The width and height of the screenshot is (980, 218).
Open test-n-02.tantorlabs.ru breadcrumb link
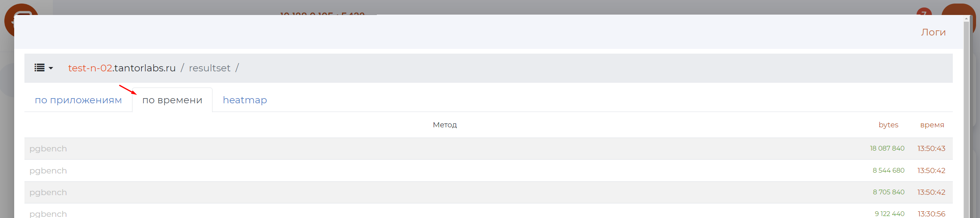(x=121, y=68)
